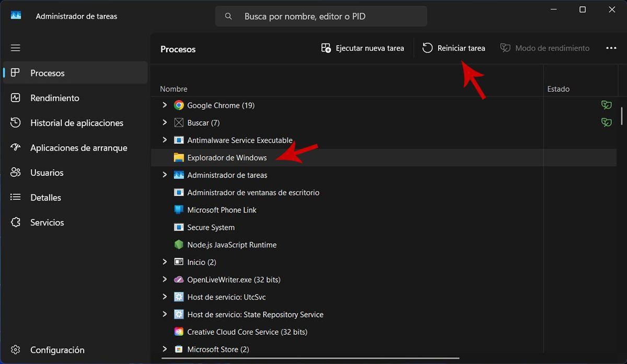Click the Aplicaciones de arranque gauge icon

(x=16, y=148)
